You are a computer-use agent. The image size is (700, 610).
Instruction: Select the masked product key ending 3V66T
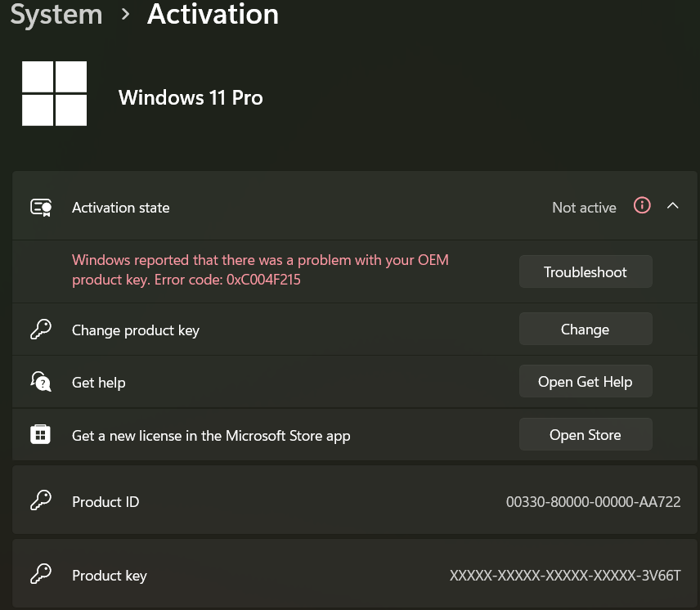point(564,576)
